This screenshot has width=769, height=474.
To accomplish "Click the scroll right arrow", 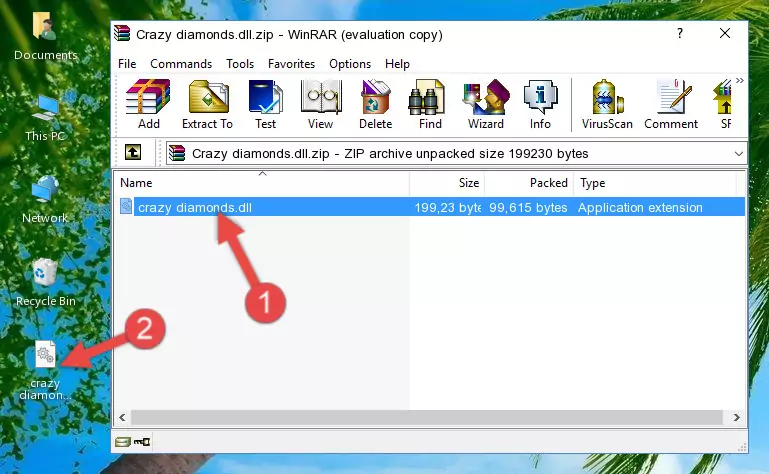I will [736, 417].
